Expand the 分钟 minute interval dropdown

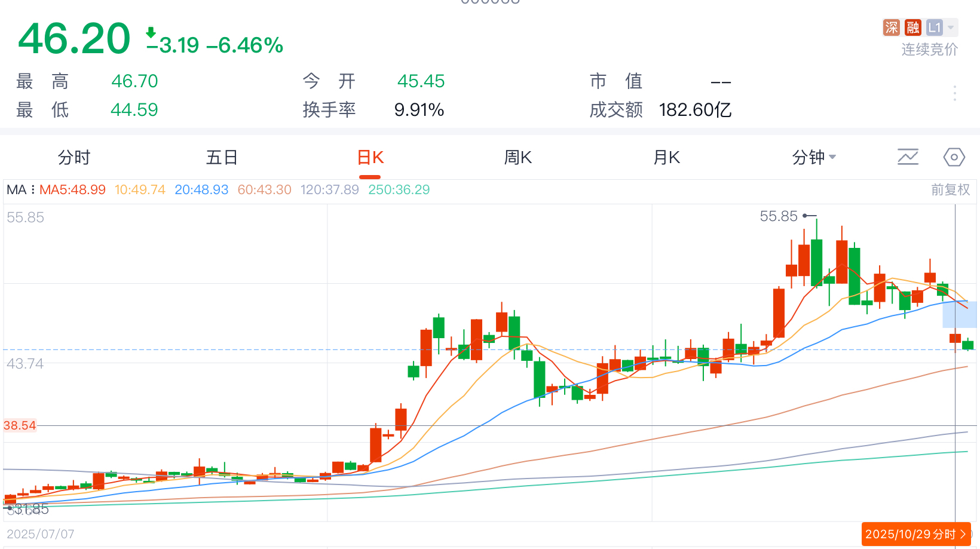coord(814,158)
